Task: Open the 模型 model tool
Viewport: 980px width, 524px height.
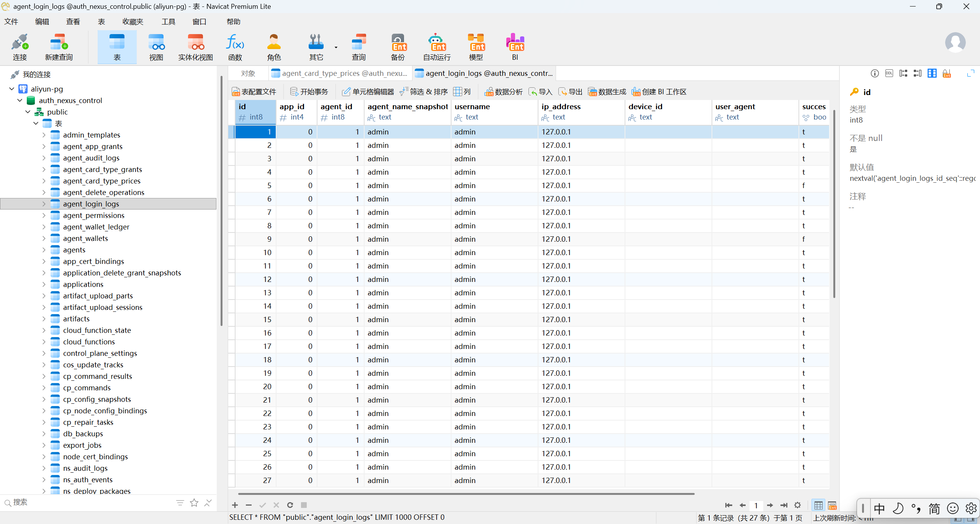Action: [x=476, y=47]
